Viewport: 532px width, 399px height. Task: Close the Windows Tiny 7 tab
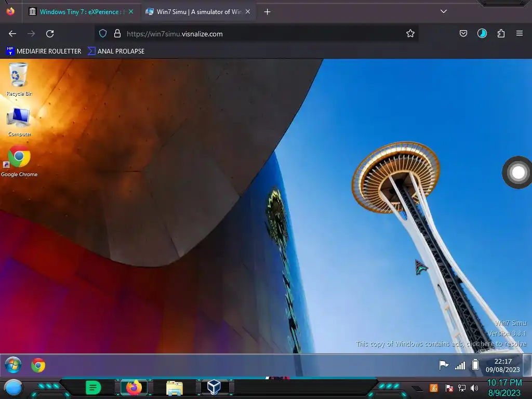pos(131,11)
